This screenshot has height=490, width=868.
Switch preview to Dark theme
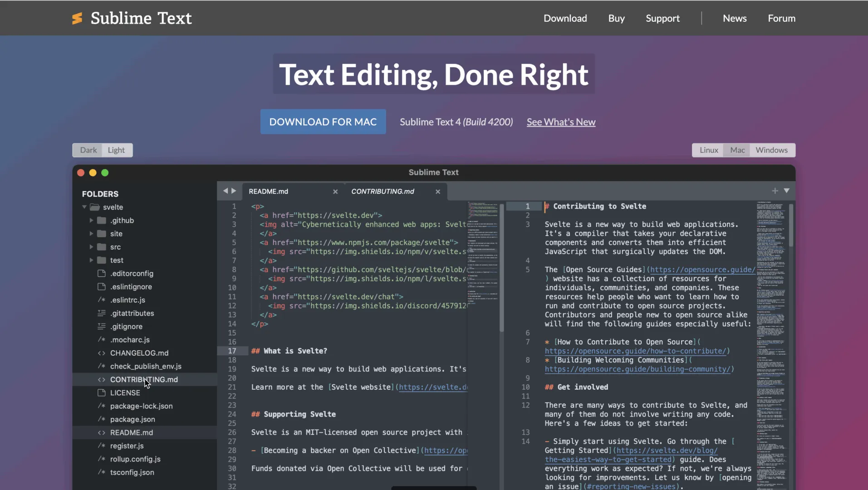(x=88, y=150)
